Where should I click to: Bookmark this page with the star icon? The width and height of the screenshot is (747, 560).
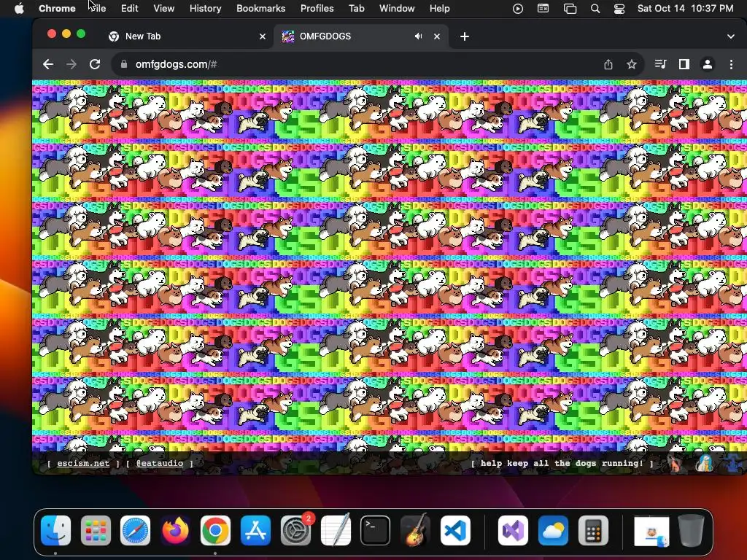point(632,64)
